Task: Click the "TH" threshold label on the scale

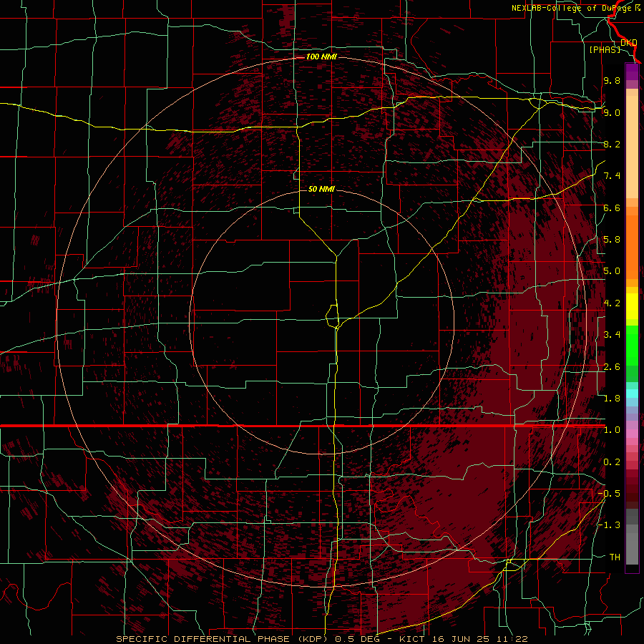Action: point(615,557)
